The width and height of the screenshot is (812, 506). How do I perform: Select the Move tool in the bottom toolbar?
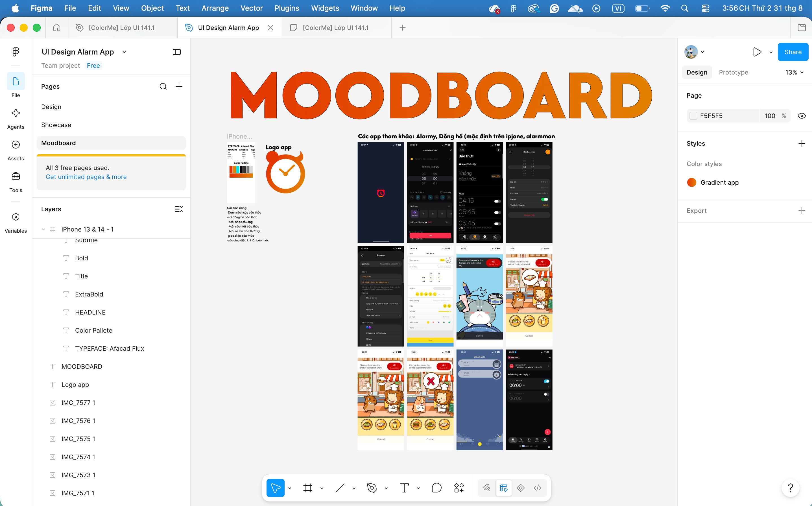click(x=275, y=488)
